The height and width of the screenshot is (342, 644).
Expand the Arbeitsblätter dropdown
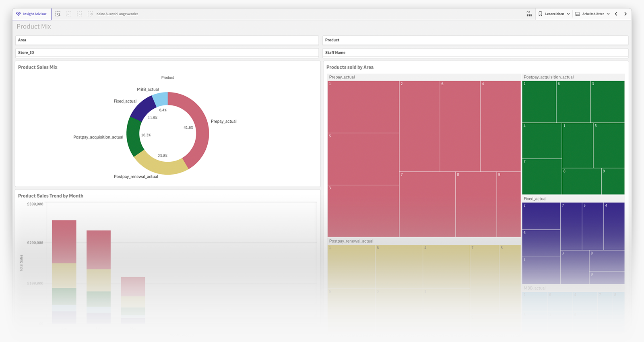pyautogui.click(x=608, y=14)
